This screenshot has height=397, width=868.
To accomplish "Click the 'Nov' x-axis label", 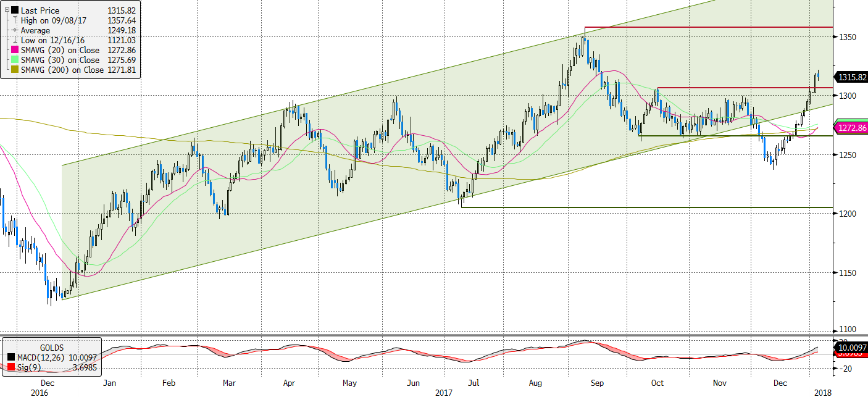I will pyautogui.click(x=719, y=383).
